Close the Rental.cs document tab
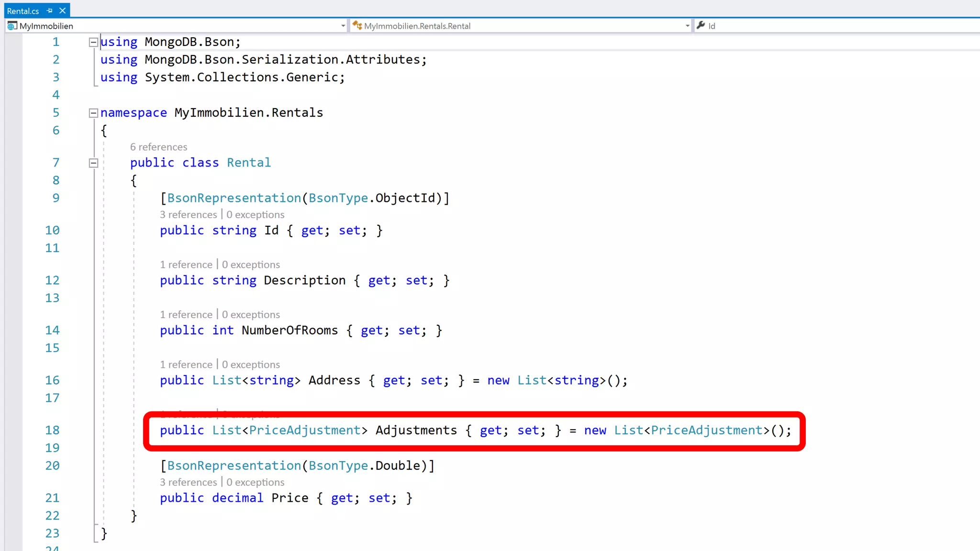The width and height of the screenshot is (980, 551). (62, 11)
